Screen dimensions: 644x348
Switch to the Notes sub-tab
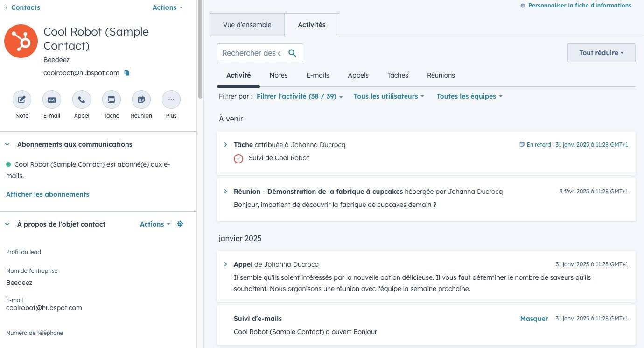click(x=279, y=75)
